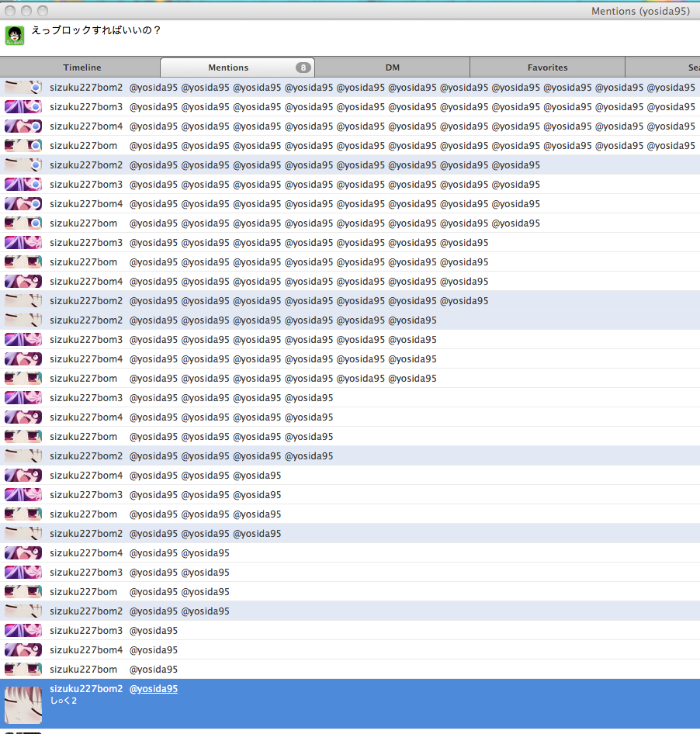Open the @yosida95 link in the highlighted tweet
Viewport: 700px width, 734px height.
coord(153,689)
